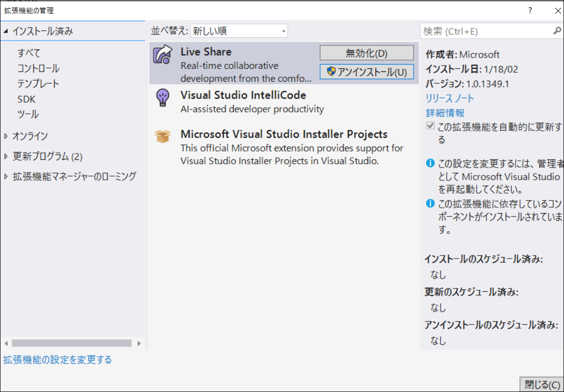Click アンインストールのスケジュール済み heading

click(x=491, y=325)
